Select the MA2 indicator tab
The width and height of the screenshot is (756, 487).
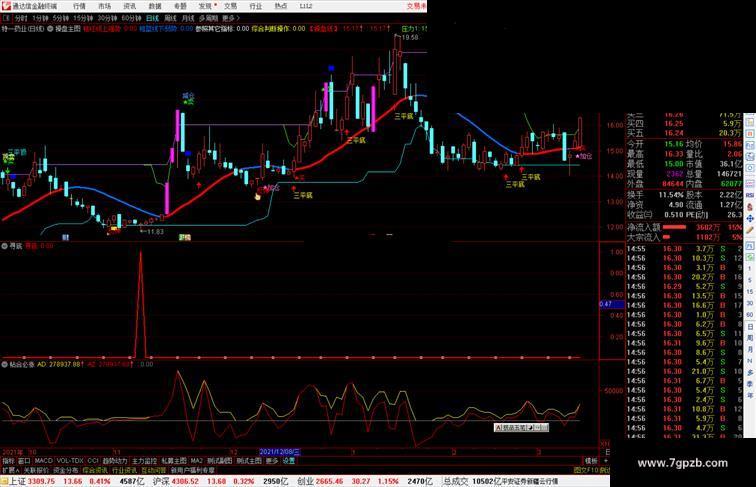pyautogui.click(x=196, y=461)
